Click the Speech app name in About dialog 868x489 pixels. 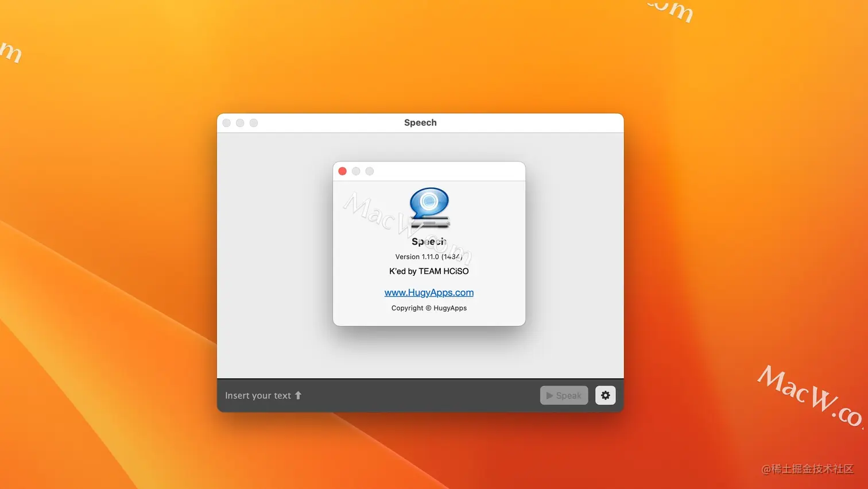429,242
